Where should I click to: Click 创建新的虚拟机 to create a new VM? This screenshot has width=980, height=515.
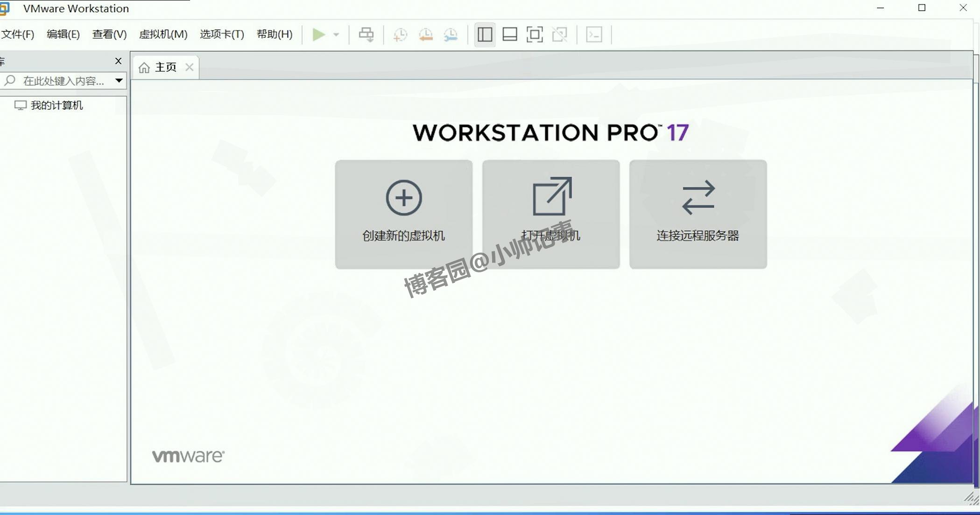point(403,215)
